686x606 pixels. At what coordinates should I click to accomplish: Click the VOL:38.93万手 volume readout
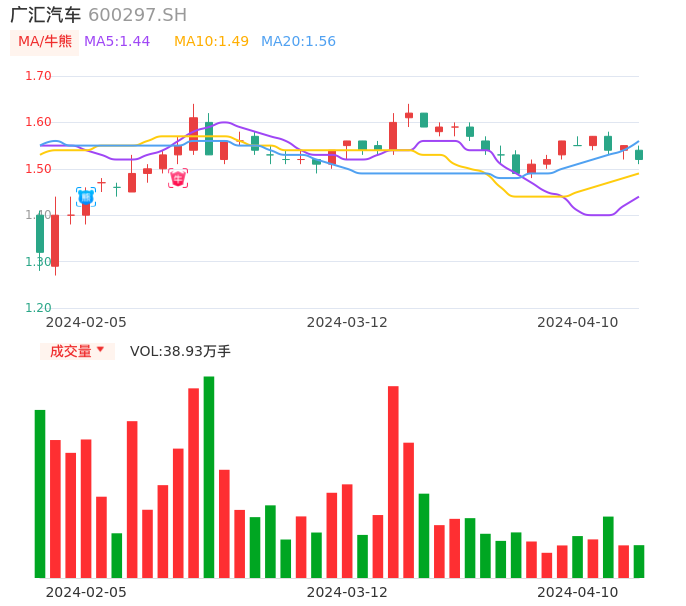[180, 351]
